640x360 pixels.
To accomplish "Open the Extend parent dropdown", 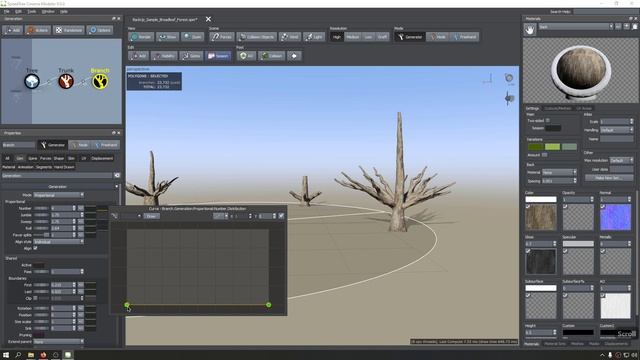I will [59, 342].
